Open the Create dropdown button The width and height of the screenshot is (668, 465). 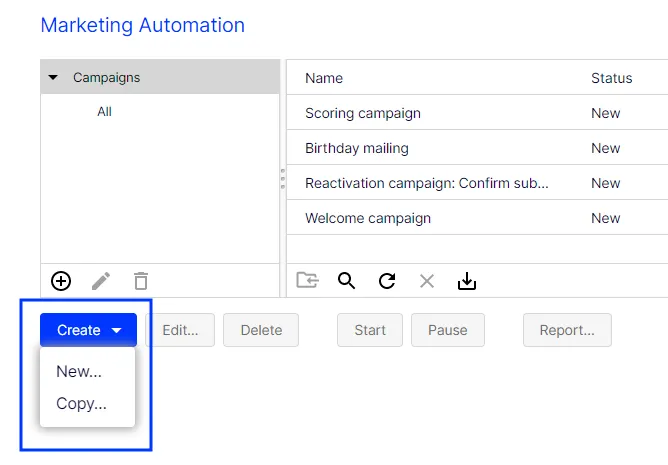[x=89, y=330]
